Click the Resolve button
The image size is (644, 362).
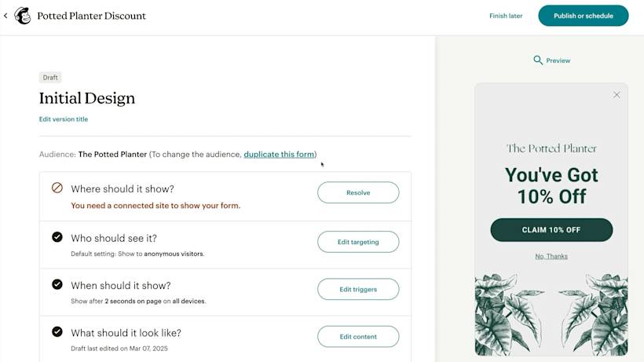(x=358, y=192)
